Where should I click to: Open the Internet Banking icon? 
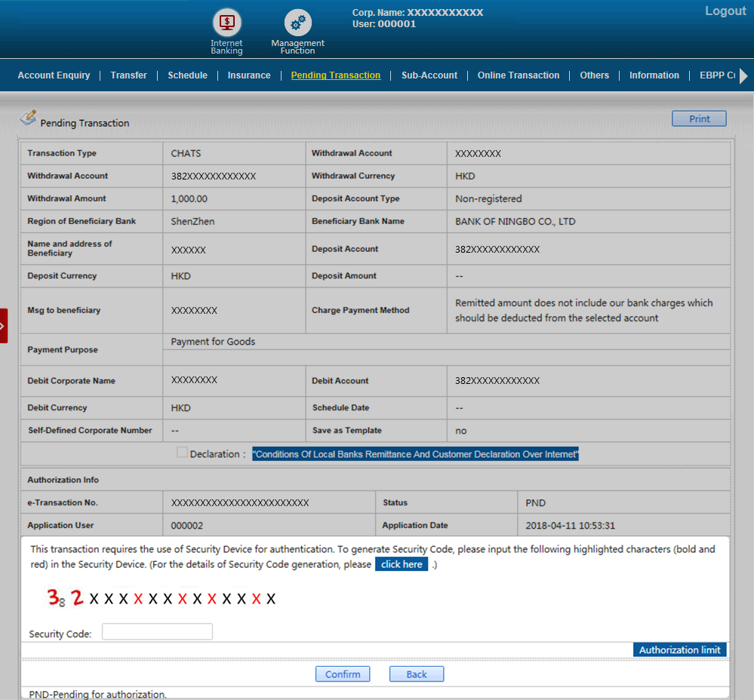[x=226, y=23]
